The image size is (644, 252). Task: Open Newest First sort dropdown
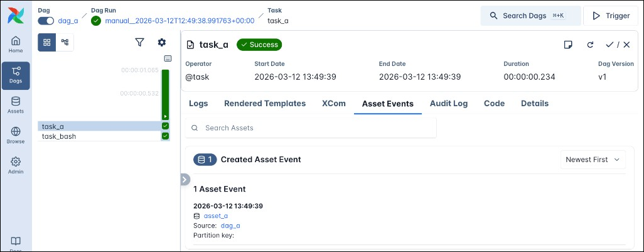(x=593, y=160)
